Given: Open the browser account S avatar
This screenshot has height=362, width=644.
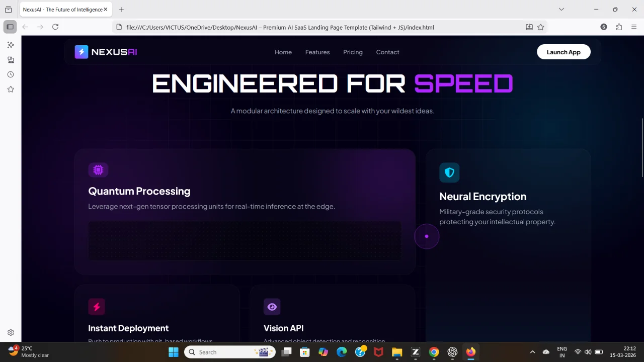Looking at the screenshot, I should click(x=604, y=27).
